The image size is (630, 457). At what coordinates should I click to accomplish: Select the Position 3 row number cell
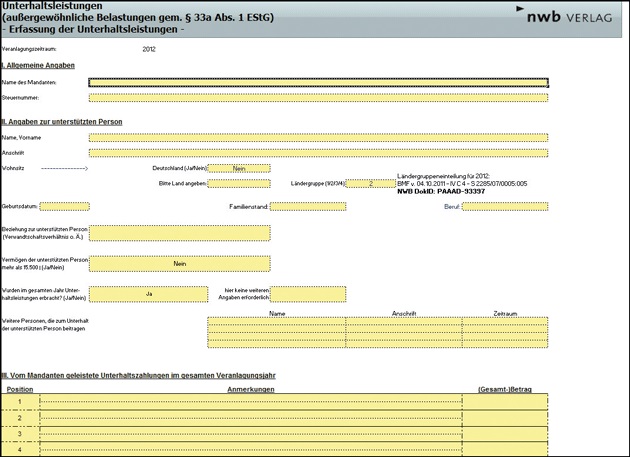pyautogui.click(x=20, y=434)
